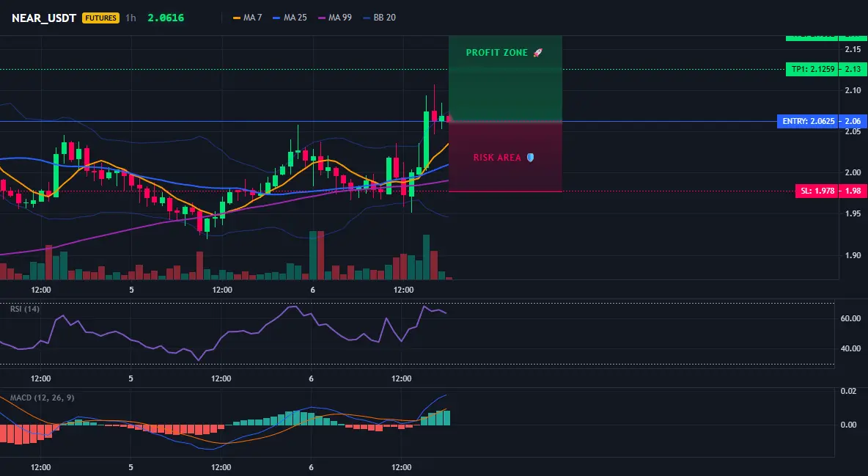Click the yellow FUTURES badge
This screenshot has width=868, height=476.
click(x=100, y=18)
